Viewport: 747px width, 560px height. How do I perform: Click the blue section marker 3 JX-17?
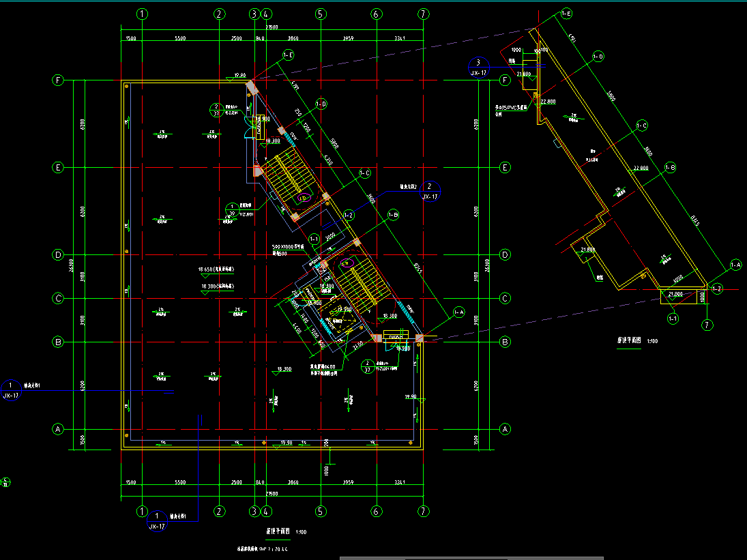(x=480, y=66)
